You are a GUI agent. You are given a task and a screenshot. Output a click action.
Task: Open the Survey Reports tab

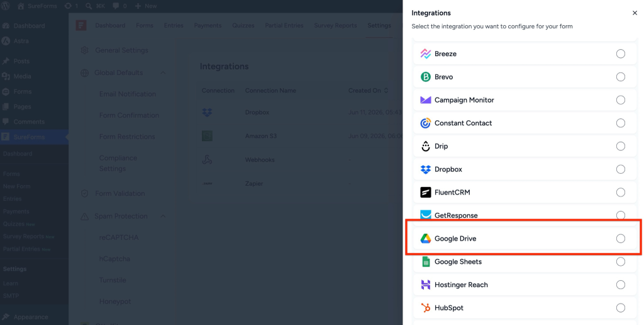(335, 25)
